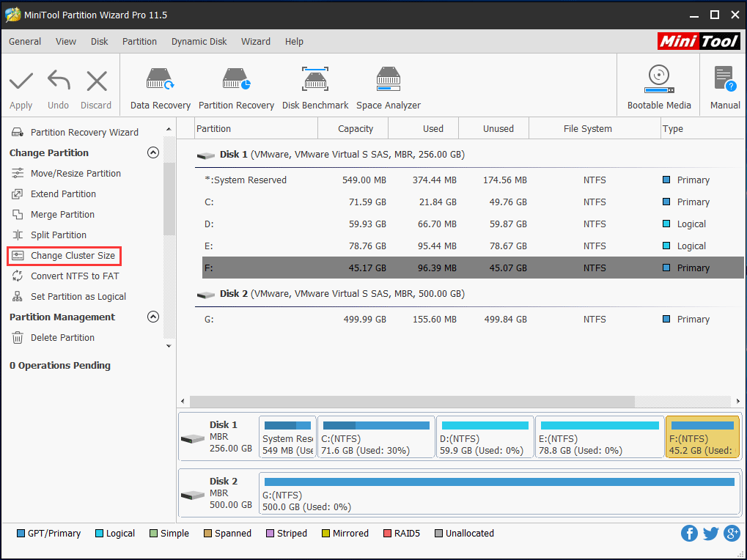Screen dimensions: 747x560
Task: Sort by File System column header
Action: click(x=595, y=128)
